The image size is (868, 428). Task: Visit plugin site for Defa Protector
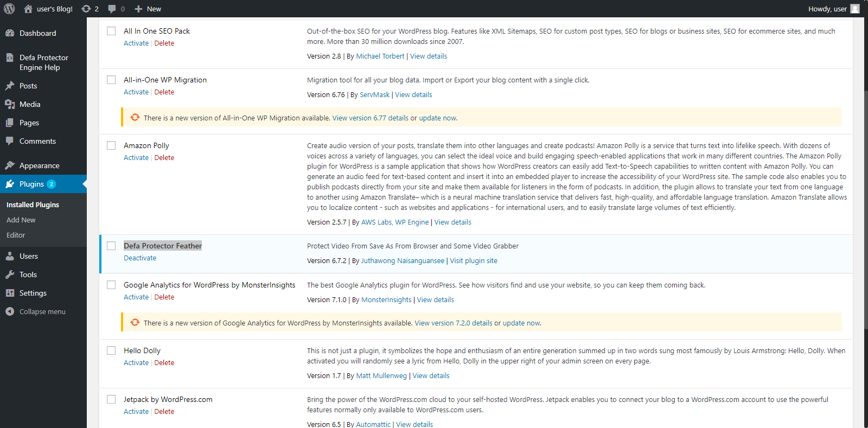pos(474,260)
